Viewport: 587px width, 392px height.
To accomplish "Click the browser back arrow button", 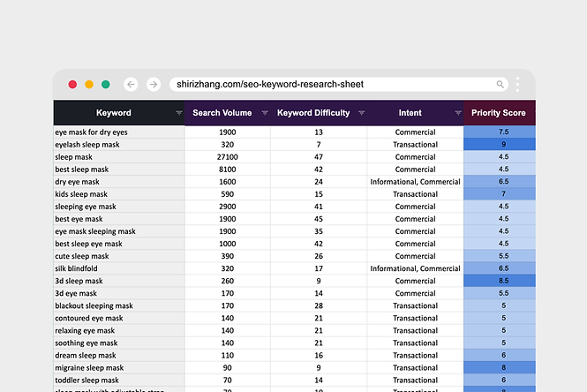I will click(x=131, y=84).
